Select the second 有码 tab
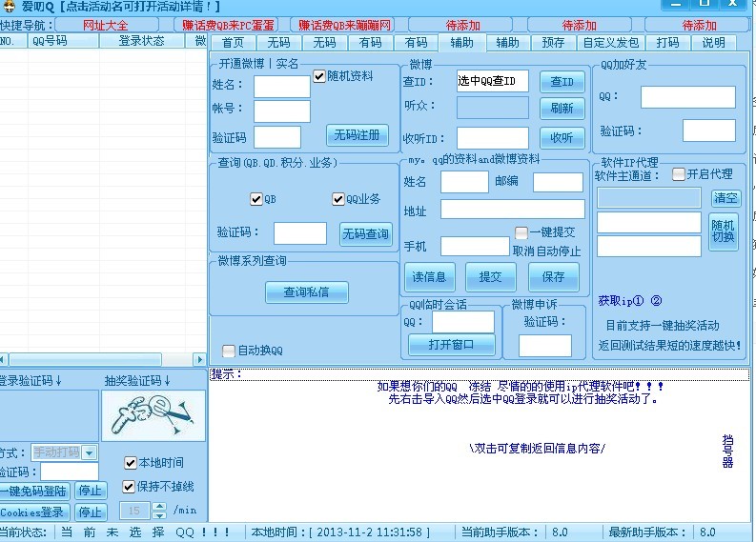Screen dimensions: 756x542 [x=416, y=43]
